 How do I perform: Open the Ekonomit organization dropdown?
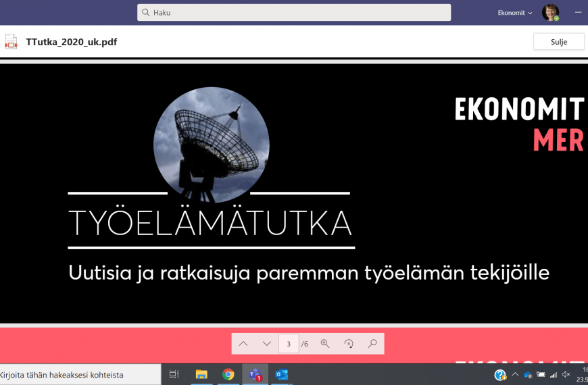click(x=514, y=13)
